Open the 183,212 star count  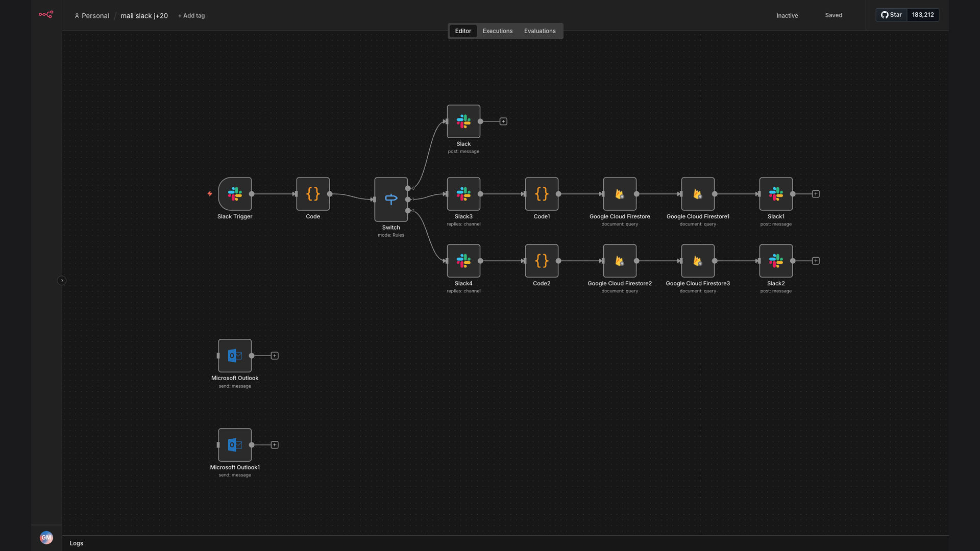coord(923,15)
